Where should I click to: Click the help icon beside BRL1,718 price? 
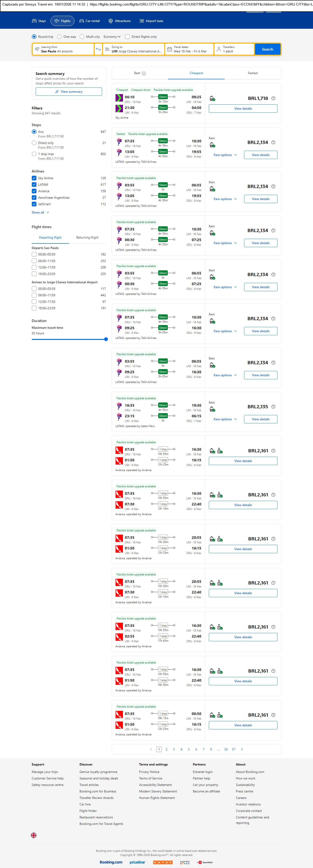point(273,98)
